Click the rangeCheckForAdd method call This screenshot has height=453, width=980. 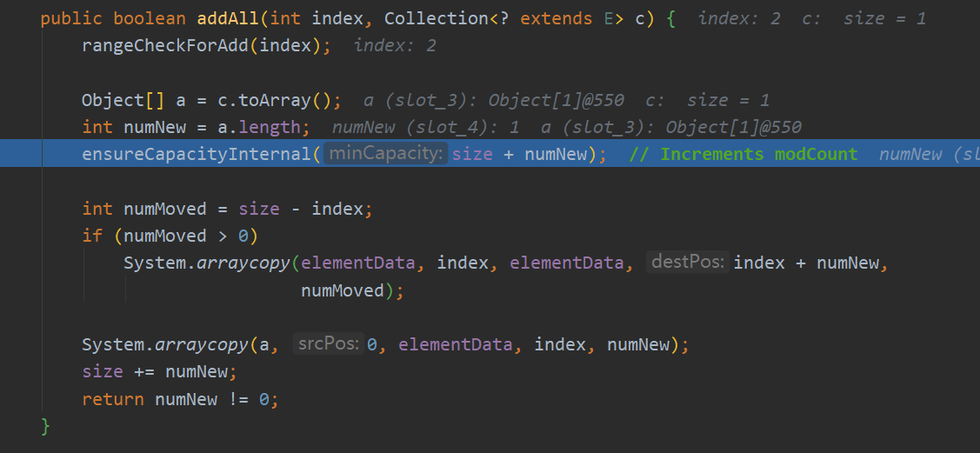point(165,45)
